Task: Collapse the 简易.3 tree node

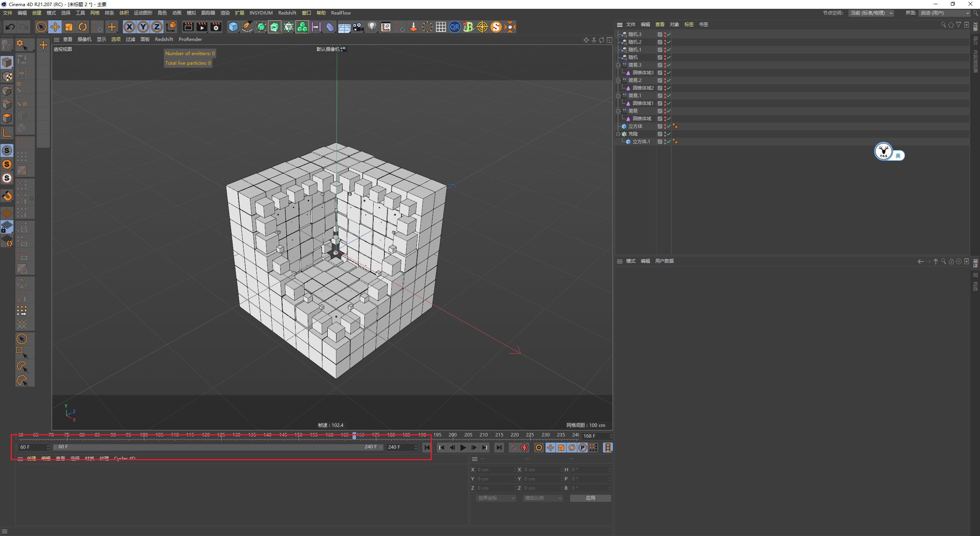Action: coord(618,65)
